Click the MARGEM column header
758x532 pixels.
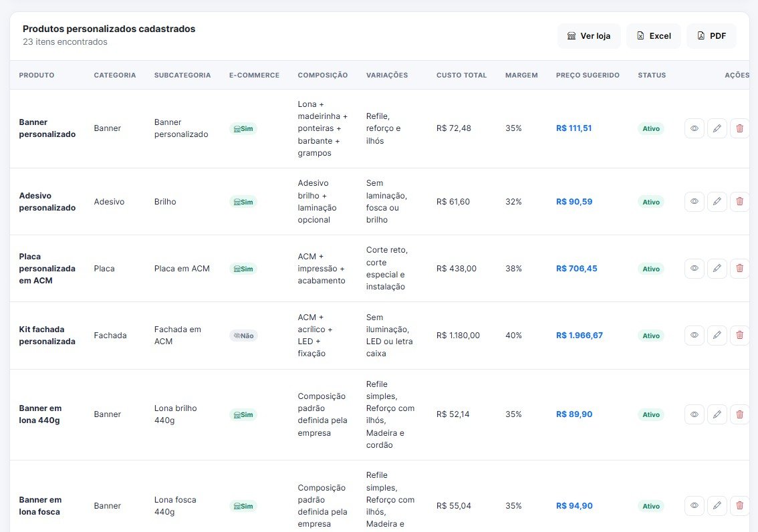pyautogui.click(x=521, y=76)
